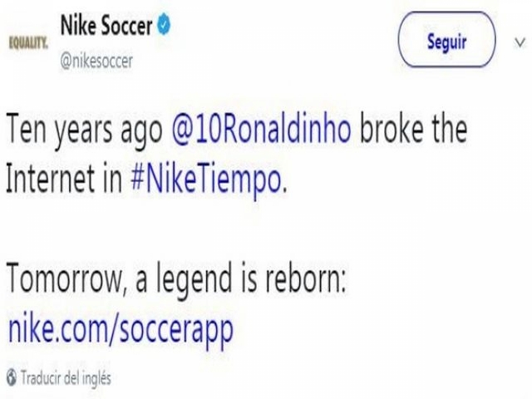The width and height of the screenshot is (532, 399).
Task: Click Traducir del inglés
Action: click(66, 377)
